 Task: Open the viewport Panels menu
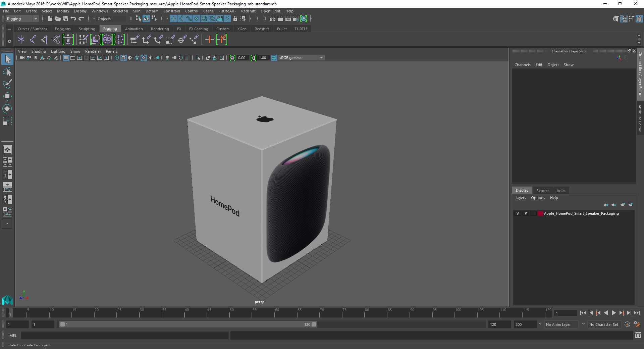point(111,51)
